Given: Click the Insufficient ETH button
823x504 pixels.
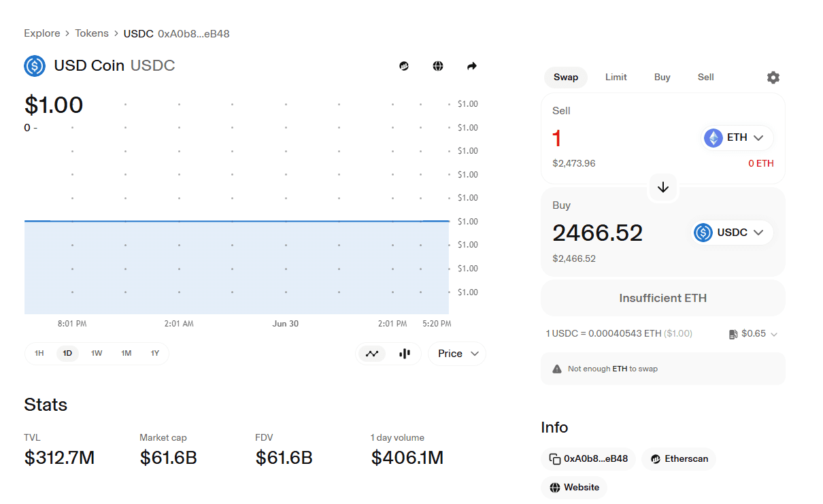Looking at the screenshot, I should point(663,298).
